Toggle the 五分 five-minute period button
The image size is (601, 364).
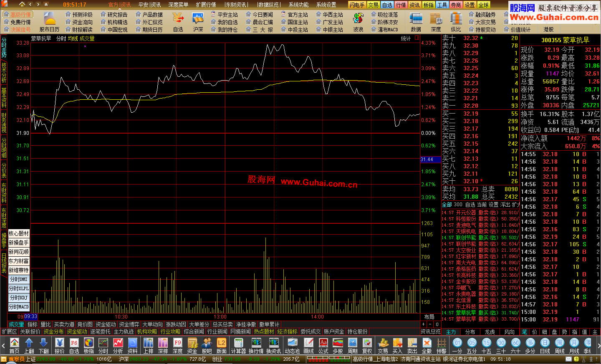click(x=472, y=346)
